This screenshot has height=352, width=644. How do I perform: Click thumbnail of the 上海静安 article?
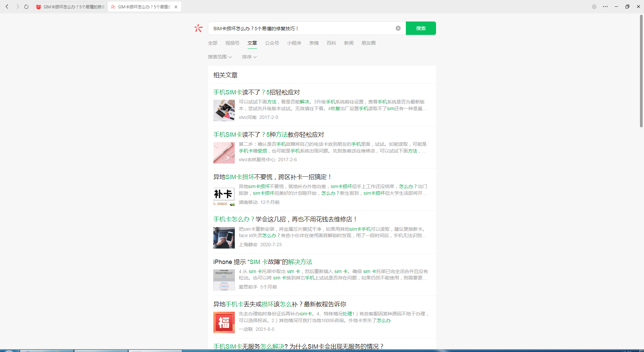tap(224, 238)
